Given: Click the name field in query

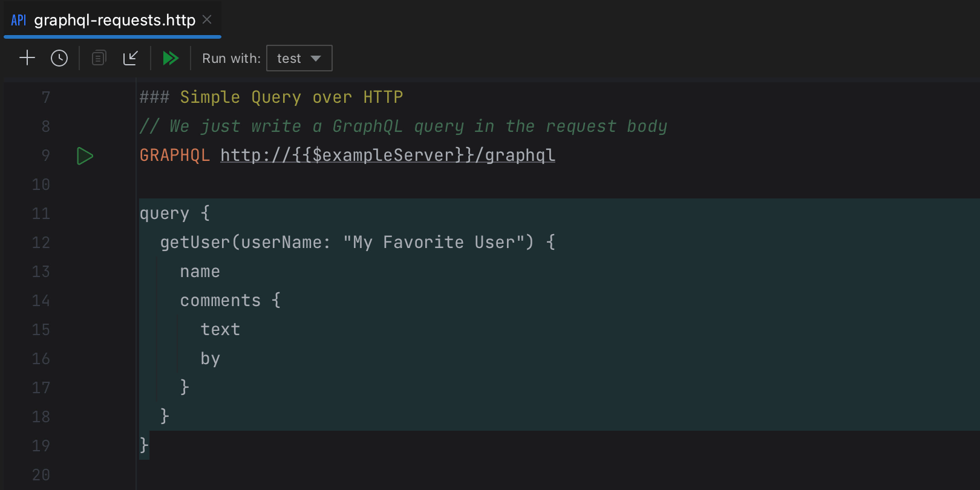Looking at the screenshot, I should tap(200, 272).
